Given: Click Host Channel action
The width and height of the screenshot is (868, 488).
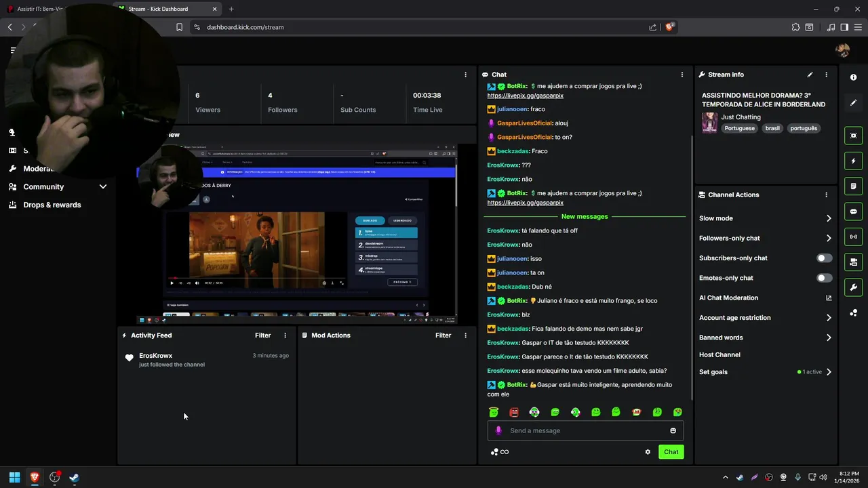Looking at the screenshot, I should click(x=719, y=354).
